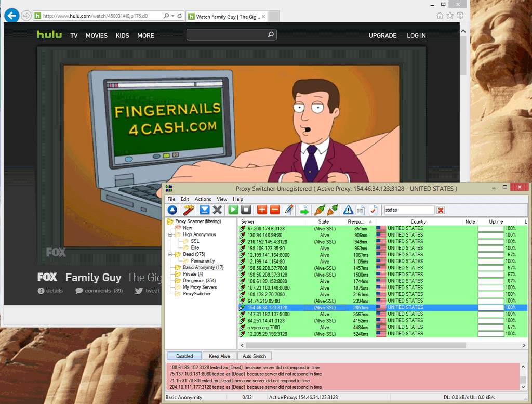The width and height of the screenshot is (532, 404).
Task: Add a proxy with the red plus icon
Action: coord(262,210)
